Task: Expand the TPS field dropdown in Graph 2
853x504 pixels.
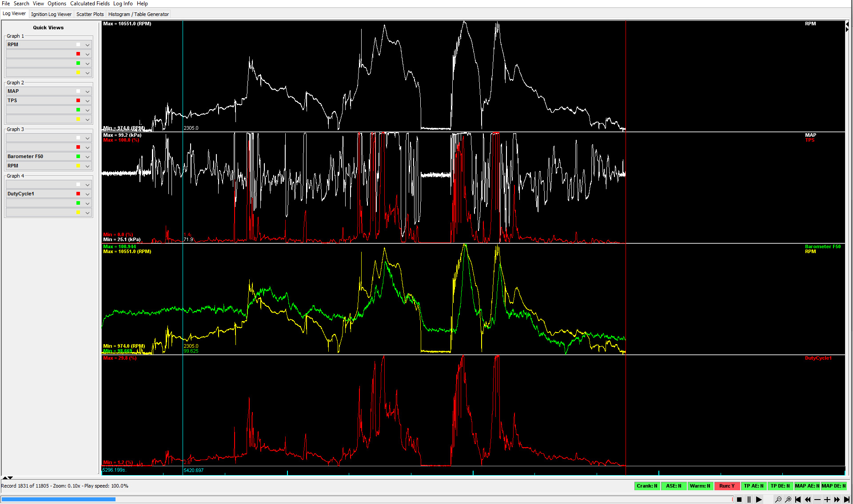Action: [88, 101]
